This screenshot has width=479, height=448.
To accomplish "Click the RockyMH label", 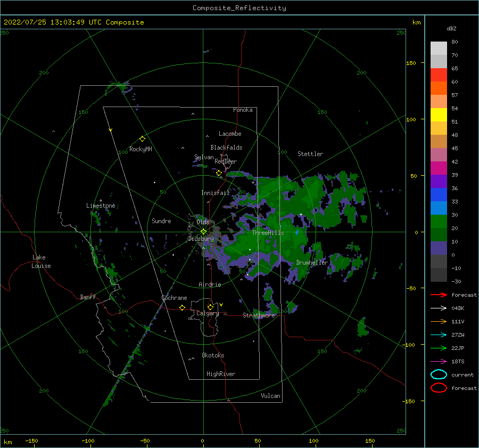I will [141, 149].
